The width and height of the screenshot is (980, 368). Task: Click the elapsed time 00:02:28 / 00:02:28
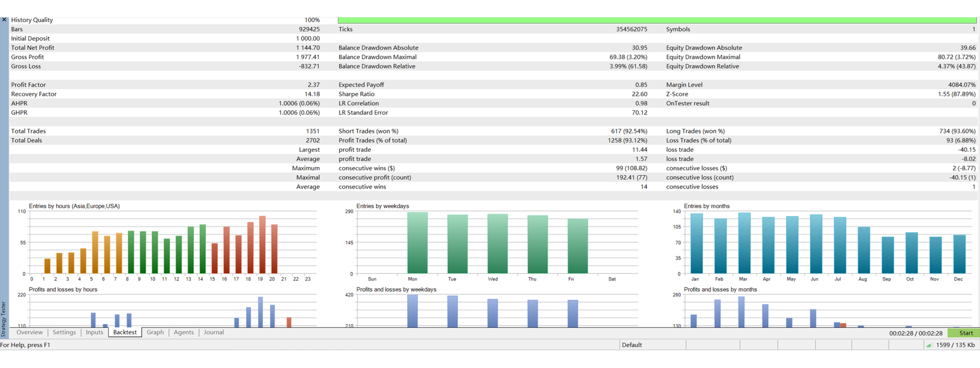click(x=916, y=333)
